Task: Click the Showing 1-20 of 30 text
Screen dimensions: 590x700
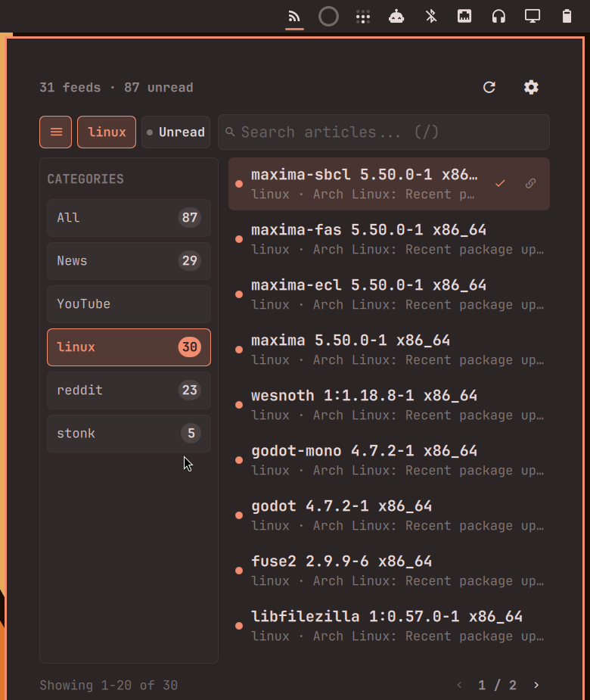Action: point(109,686)
